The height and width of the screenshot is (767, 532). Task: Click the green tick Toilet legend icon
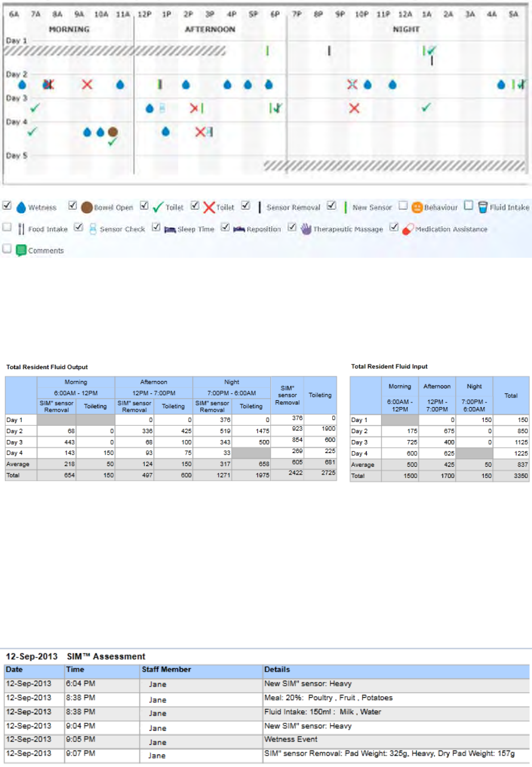pyautogui.click(x=158, y=207)
